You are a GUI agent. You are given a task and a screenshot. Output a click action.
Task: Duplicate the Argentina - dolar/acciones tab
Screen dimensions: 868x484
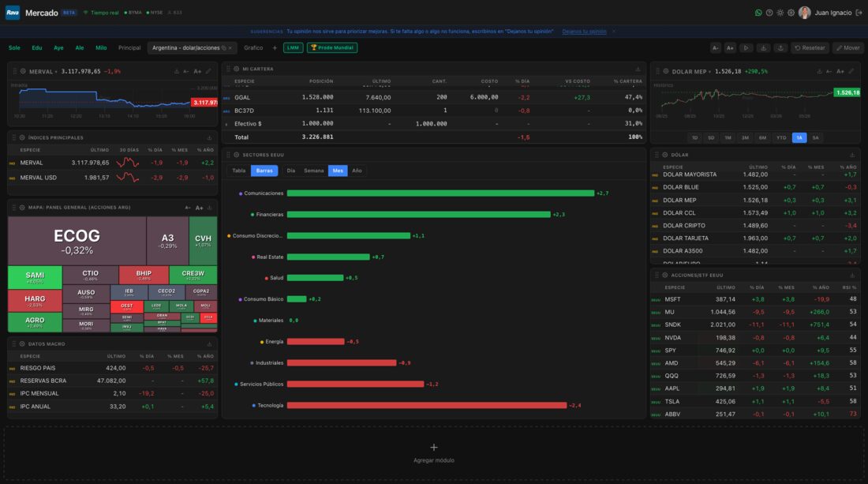pos(223,48)
